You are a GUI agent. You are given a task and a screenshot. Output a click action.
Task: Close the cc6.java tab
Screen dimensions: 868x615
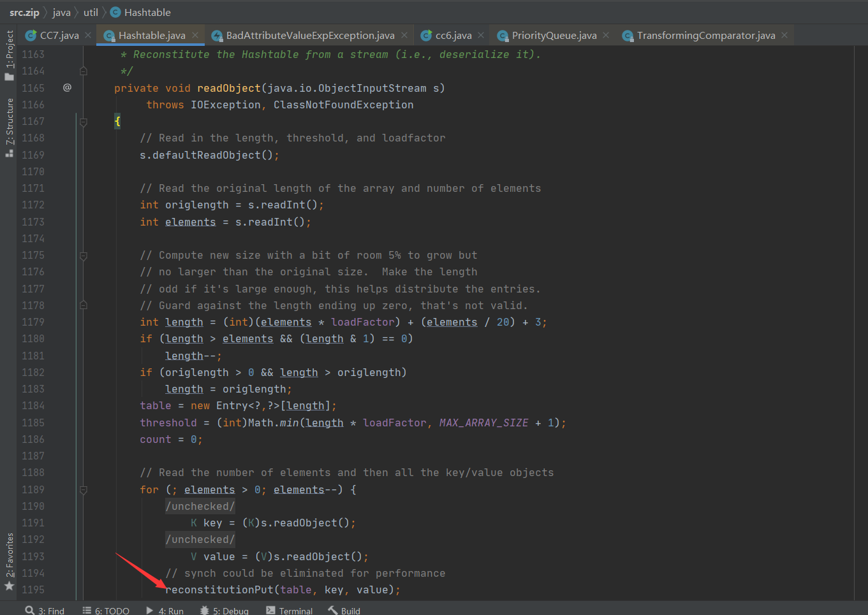[481, 36]
